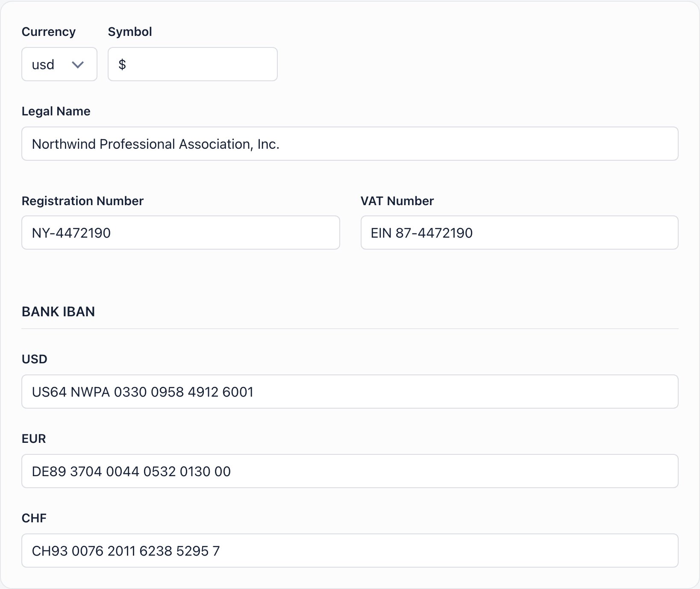Click the Registration Number field NY-4472190
This screenshot has height=589, width=700.
point(181,233)
